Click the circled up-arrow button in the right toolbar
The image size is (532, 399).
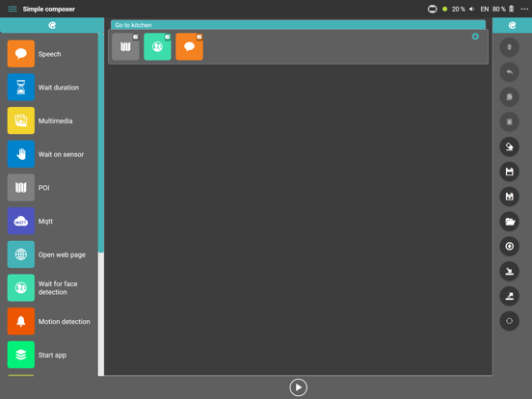click(509, 247)
